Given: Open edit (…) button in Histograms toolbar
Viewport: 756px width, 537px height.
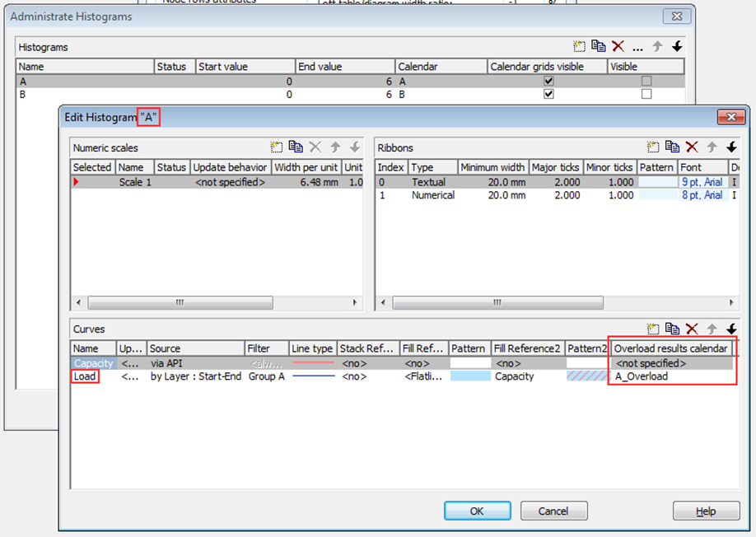Looking at the screenshot, I should click(x=637, y=49).
